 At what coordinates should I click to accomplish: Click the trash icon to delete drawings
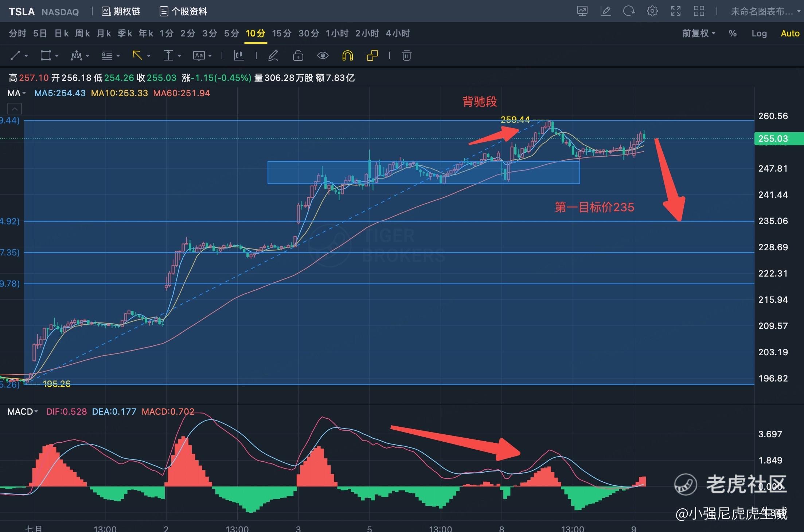(406, 56)
